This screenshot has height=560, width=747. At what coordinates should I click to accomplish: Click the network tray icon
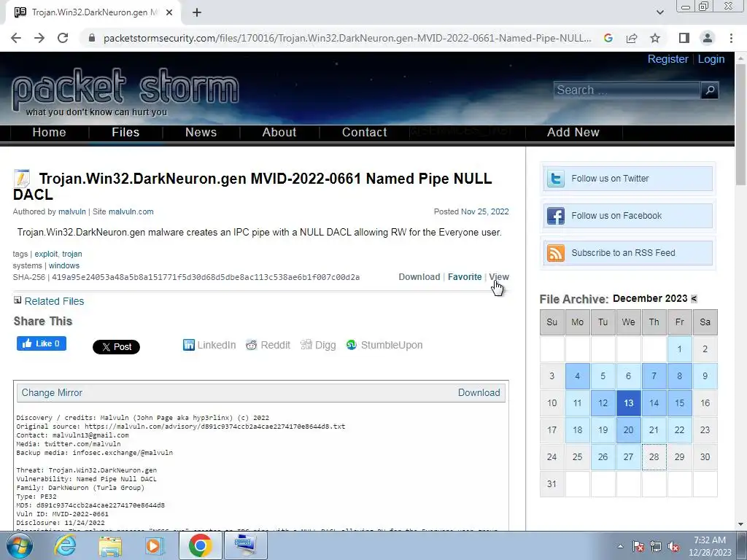coord(656,547)
